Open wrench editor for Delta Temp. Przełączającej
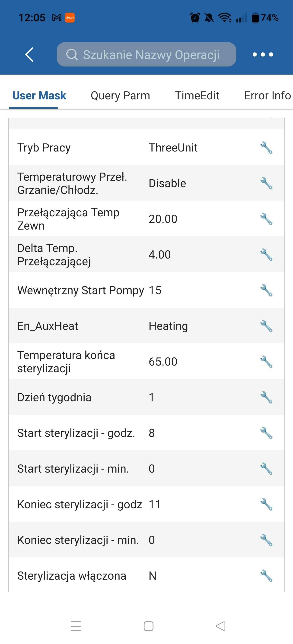 pos(266,255)
